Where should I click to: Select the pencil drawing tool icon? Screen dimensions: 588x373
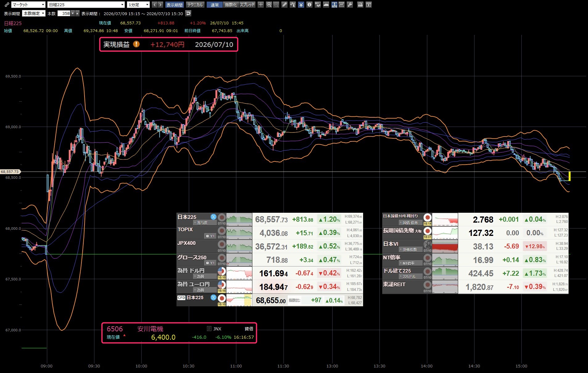(x=284, y=5)
